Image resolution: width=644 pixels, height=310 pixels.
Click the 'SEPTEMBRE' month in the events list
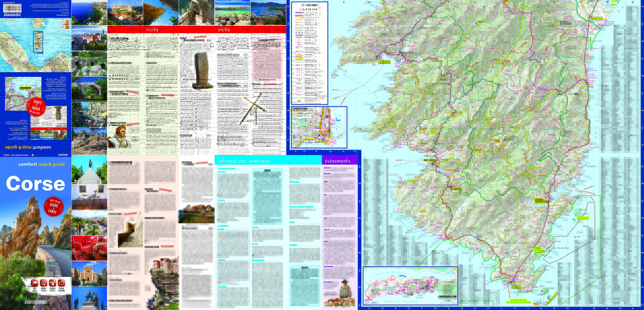[x=328, y=267]
